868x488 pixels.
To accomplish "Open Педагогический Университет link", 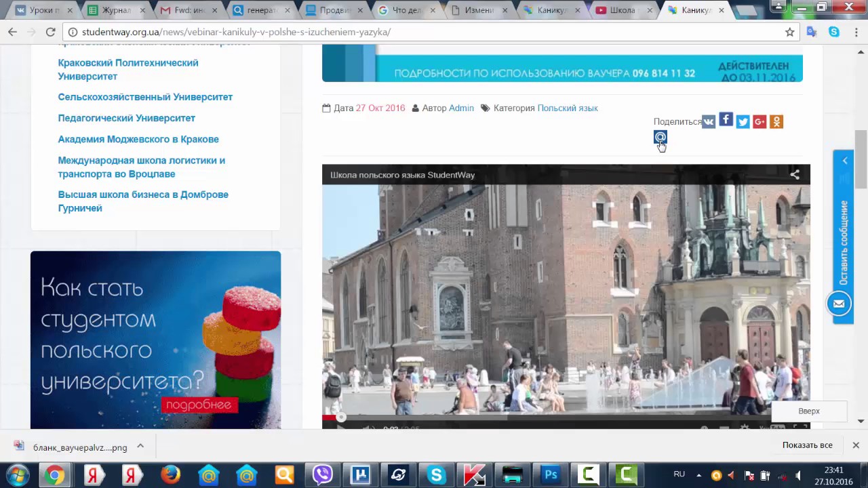I will [x=126, y=118].
